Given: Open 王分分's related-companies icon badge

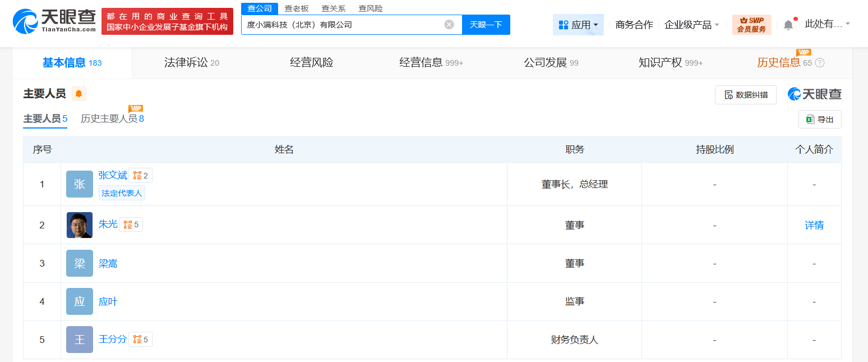Looking at the screenshot, I should tap(141, 340).
